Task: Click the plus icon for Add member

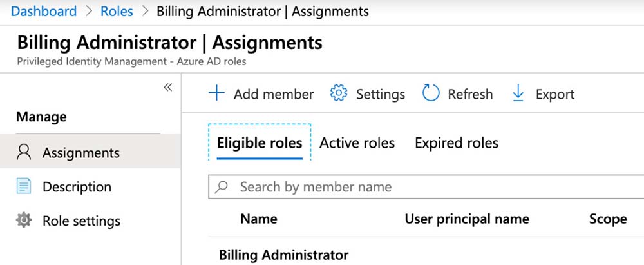Action: [x=217, y=94]
